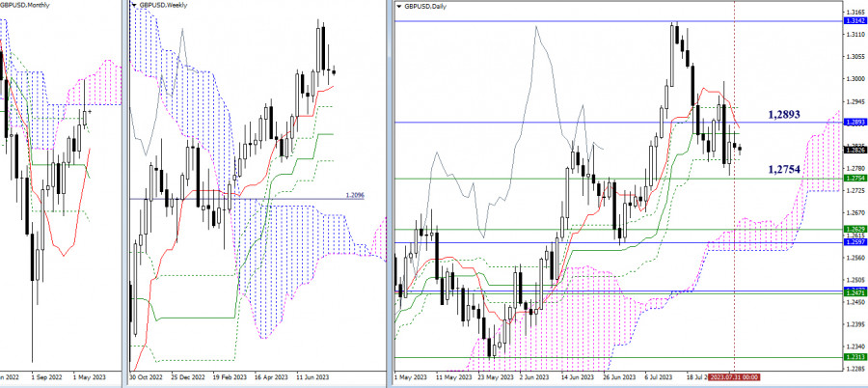Click the 1.3000 price scale value
868x388 pixels.
pos(854,79)
